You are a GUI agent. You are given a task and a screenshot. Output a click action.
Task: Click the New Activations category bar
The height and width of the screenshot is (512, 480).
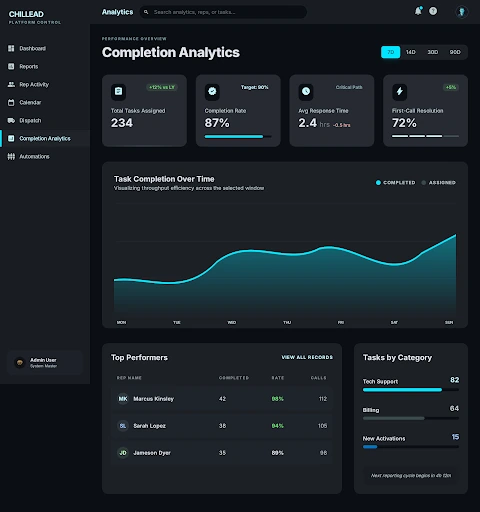click(x=411, y=447)
